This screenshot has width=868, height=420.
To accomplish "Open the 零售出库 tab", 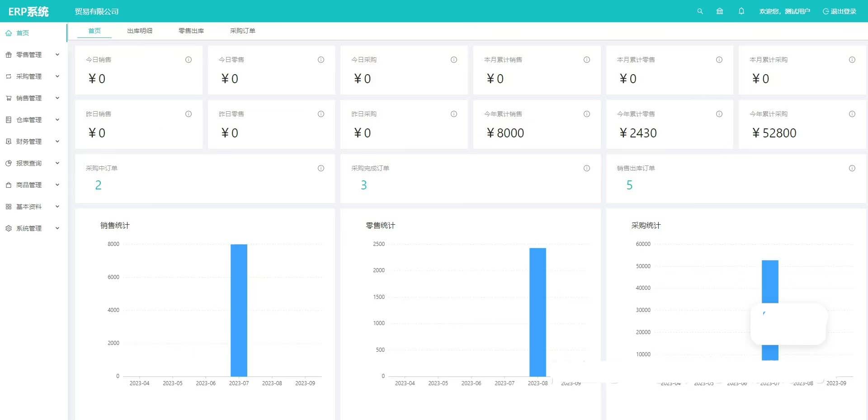I will point(191,31).
